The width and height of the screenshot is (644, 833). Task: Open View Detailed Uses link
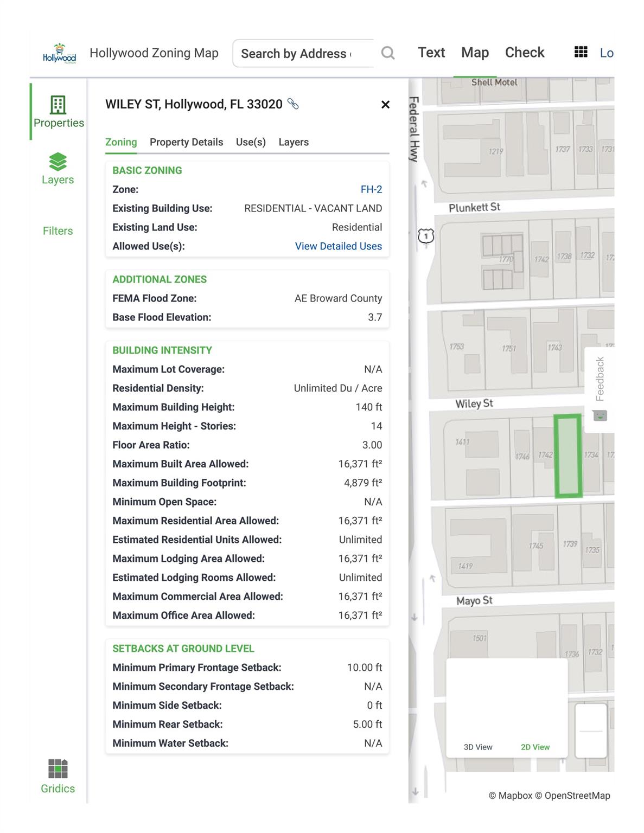pos(338,246)
